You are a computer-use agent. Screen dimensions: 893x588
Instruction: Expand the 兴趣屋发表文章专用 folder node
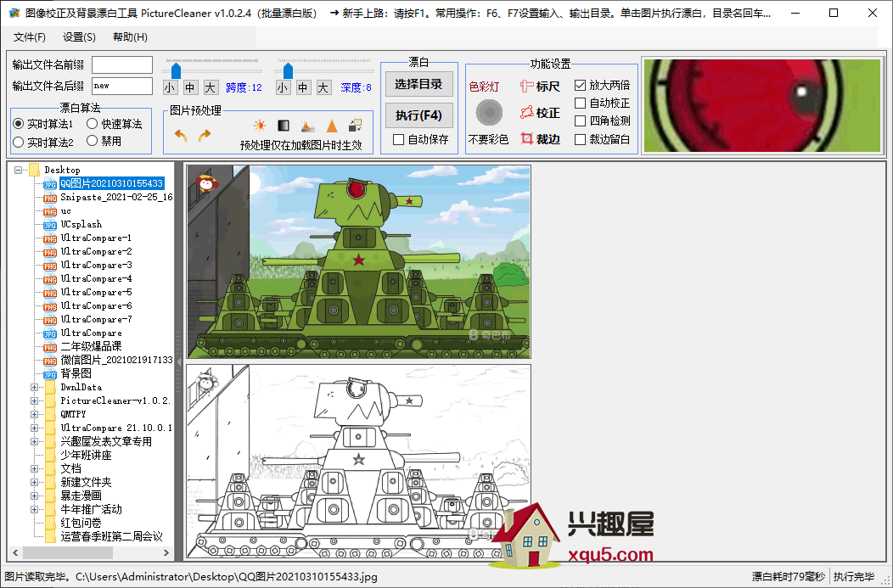tap(34, 442)
